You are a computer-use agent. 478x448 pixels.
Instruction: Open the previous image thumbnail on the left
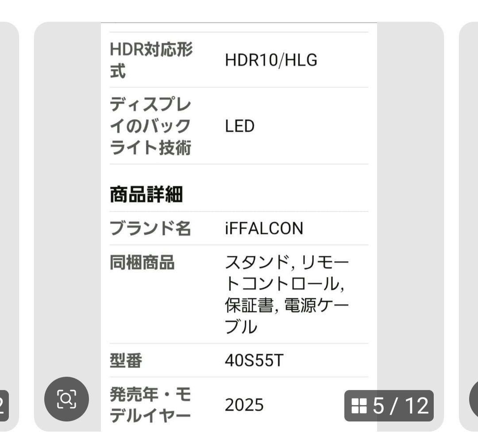(x=8, y=221)
